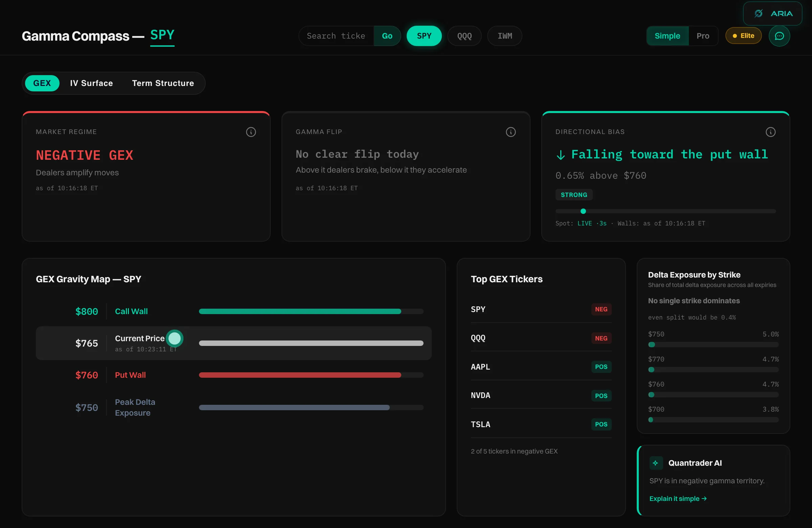This screenshot has height=528, width=812.
Task: Select the GEX tab
Action: (42, 83)
